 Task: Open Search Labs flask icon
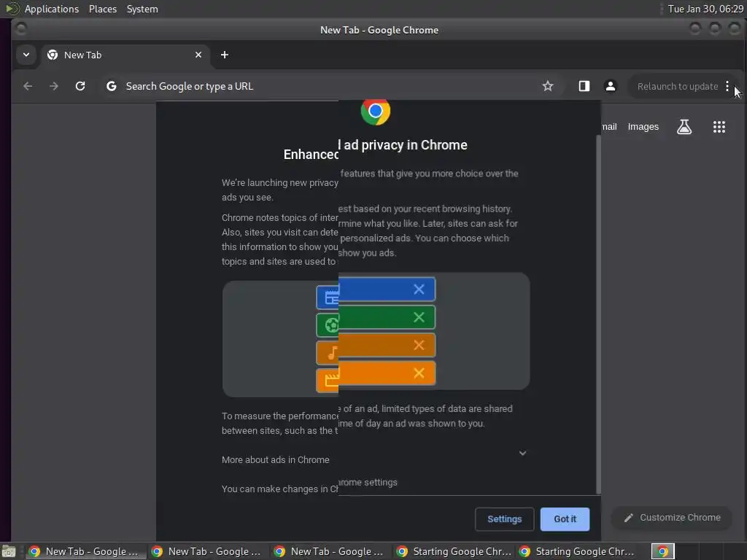684,127
